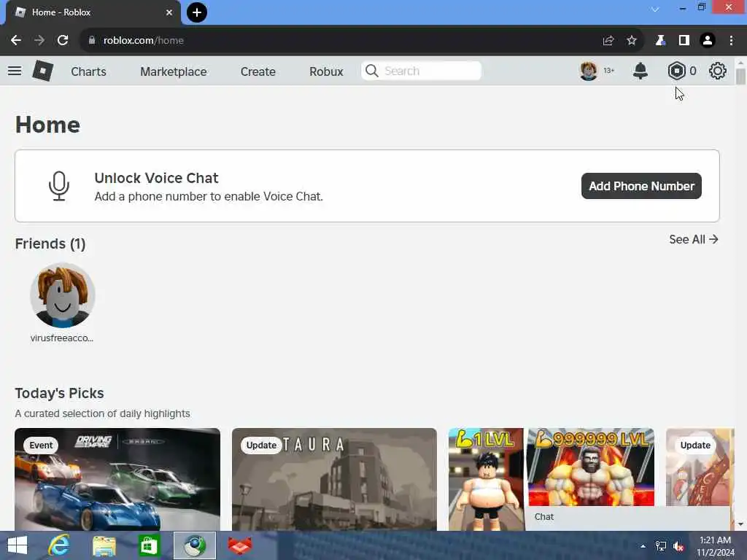Open the browser profile icon

click(708, 41)
